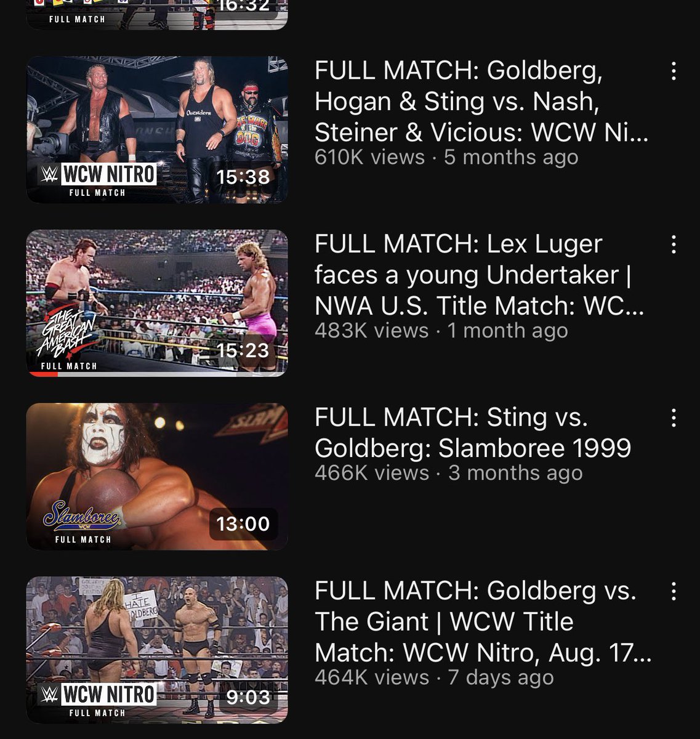
Task: Tap the 15:38 duration badge
Action: 243,177
